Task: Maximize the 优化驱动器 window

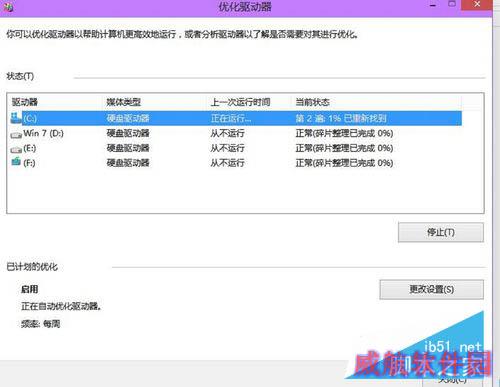Action: [452, 4]
